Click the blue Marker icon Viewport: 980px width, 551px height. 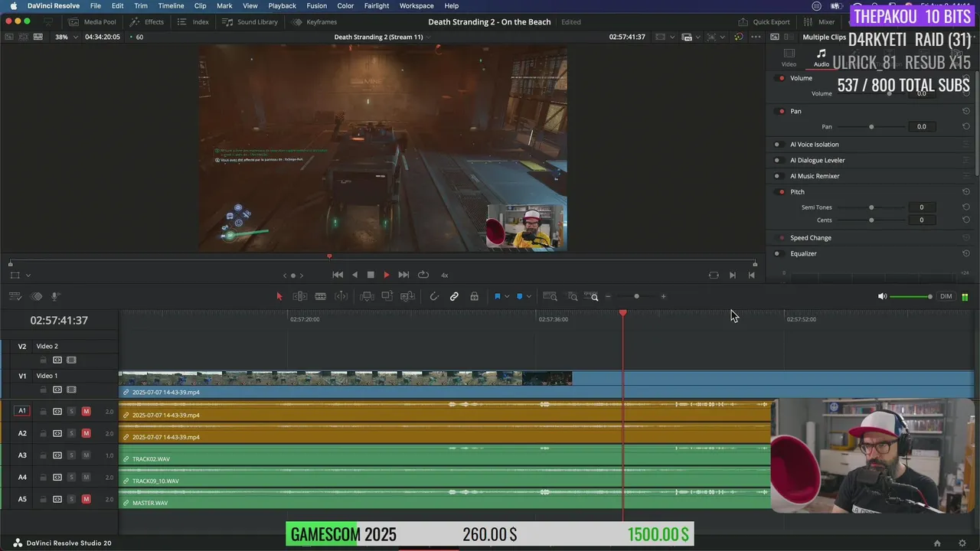click(x=520, y=296)
